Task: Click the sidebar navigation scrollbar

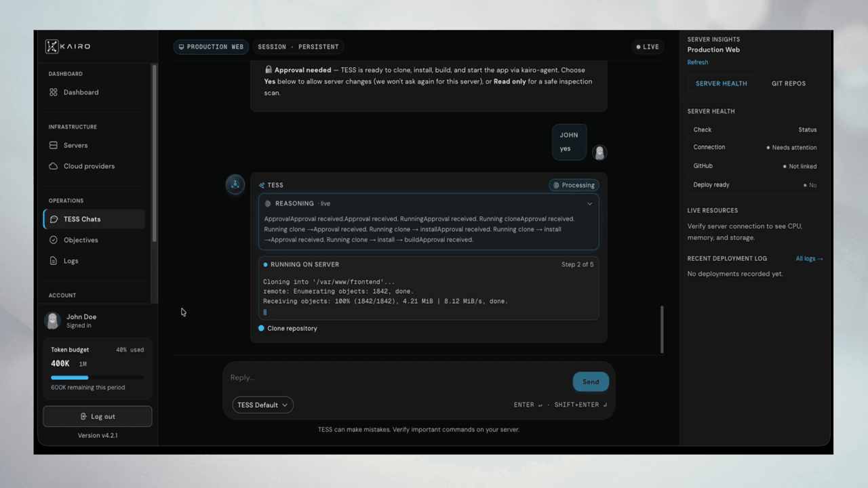Action: 155,152
